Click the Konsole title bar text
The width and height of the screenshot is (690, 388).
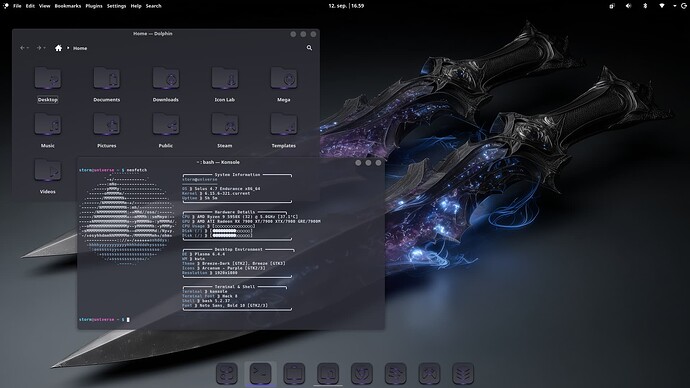click(218, 162)
